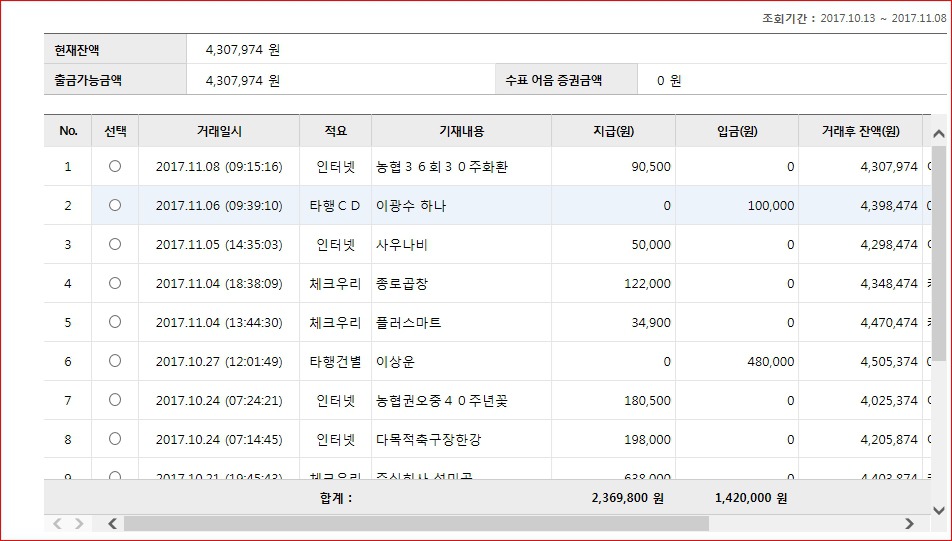Click the total withdrawals 2,369,800 원
The image size is (952, 541).
point(628,498)
